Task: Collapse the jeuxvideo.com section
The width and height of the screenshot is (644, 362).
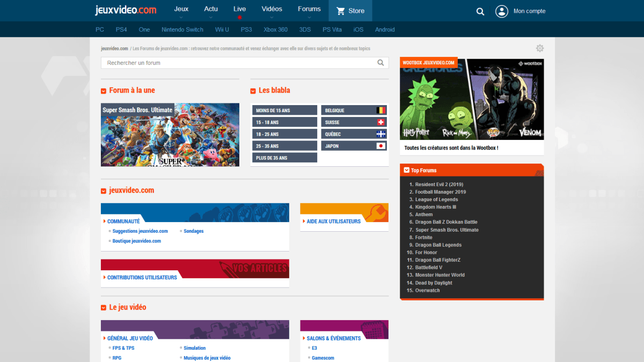Action: (x=104, y=191)
